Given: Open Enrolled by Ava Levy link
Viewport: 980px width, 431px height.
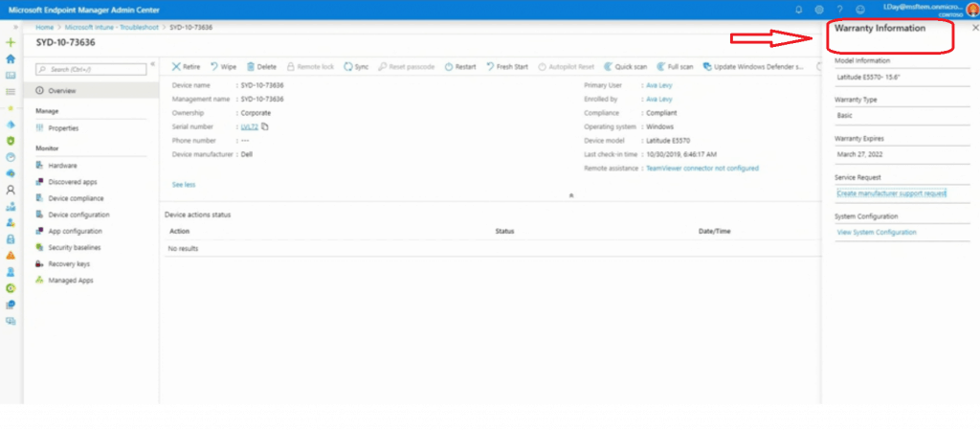Looking at the screenshot, I should [x=658, y=99].
